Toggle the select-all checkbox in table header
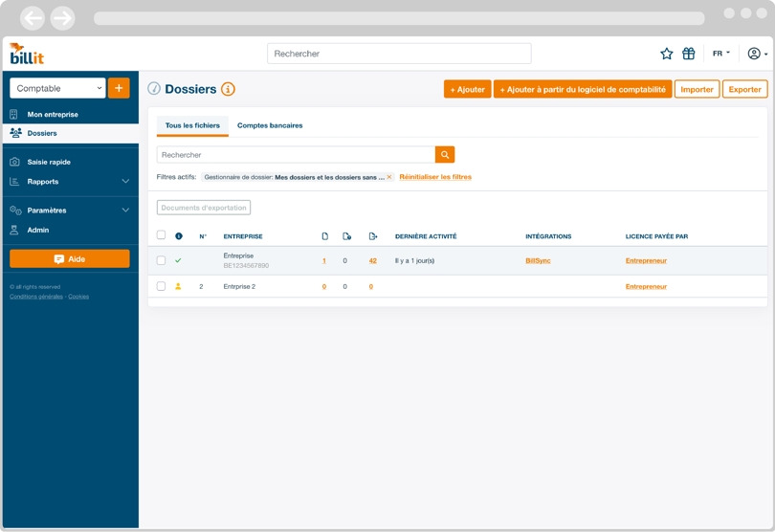775x532 pixels. (161, 235)
